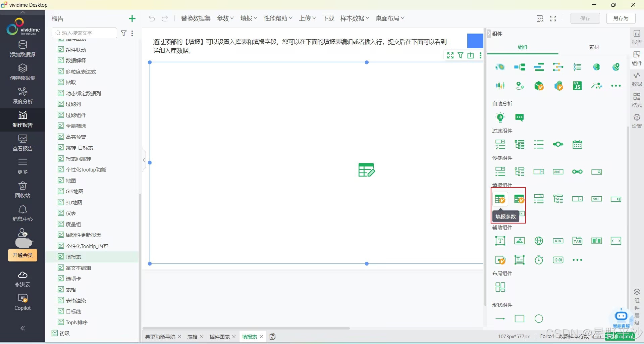Select the TAB component icon
The height and width of the screenshot is (344, 644).
[x=577, y=241]
